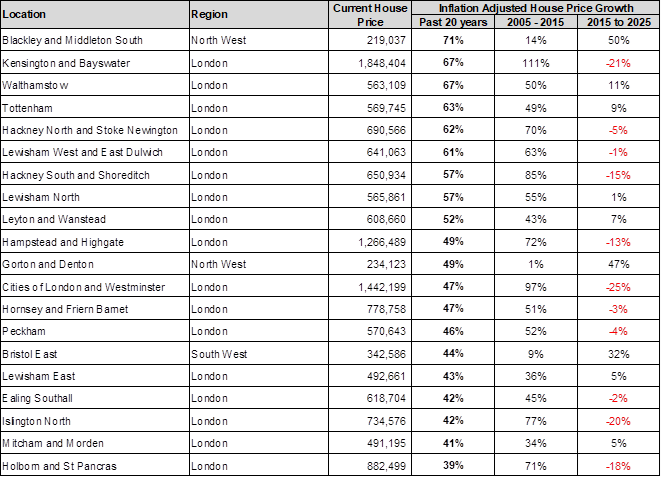Select North West region in Blackley row
This screenshot has width=661, height=477.
pyautogui.click(x=259, y=40)
